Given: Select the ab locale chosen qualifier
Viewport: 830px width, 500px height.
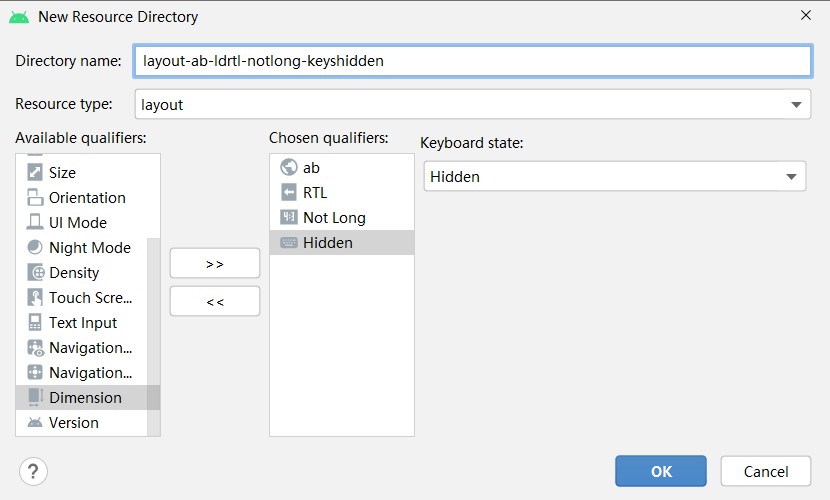Looking at the screenshot, I should pyautogui.click(x=342, y=167).
